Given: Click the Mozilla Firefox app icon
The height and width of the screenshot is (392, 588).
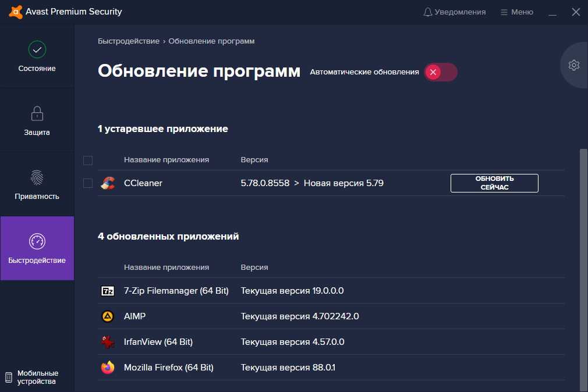Looking at the screenshot, I should coord(108,367).
